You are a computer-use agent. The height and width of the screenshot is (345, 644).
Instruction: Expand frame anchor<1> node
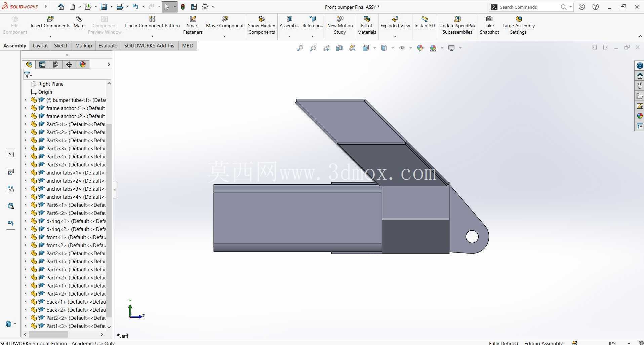coord(25,108)
